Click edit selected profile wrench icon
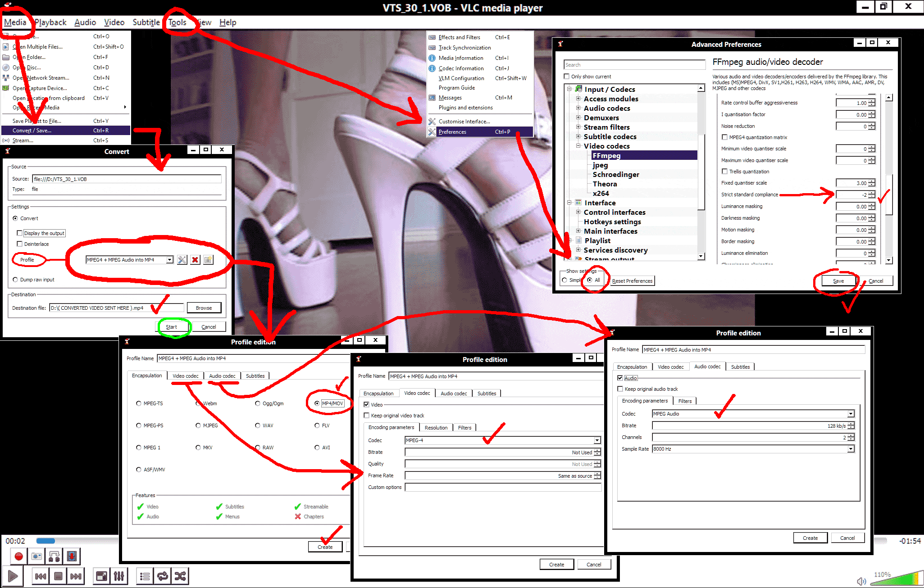924x588 pixels. (182, 260)
